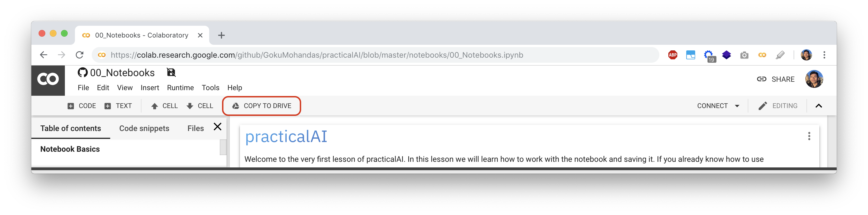
Task: Reload the page with the refresh icon
Action: [x=79, y=55]
